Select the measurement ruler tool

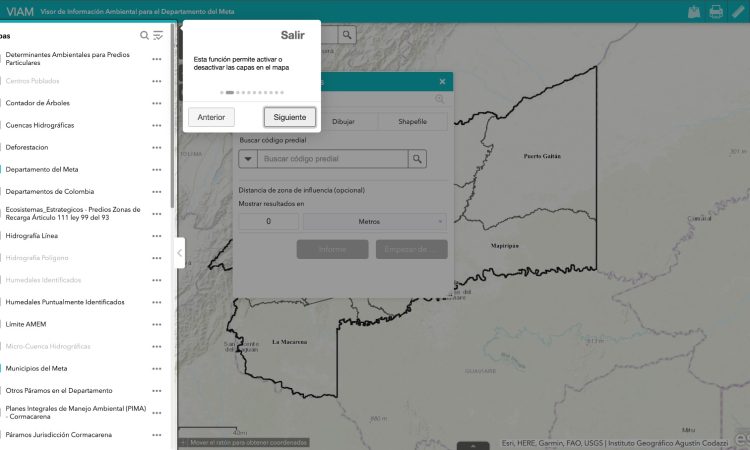coord(737,12)
